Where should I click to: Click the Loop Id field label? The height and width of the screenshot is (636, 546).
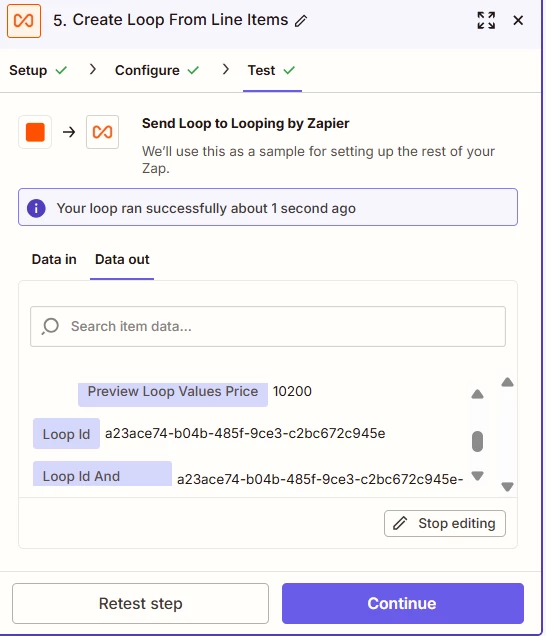66,434
